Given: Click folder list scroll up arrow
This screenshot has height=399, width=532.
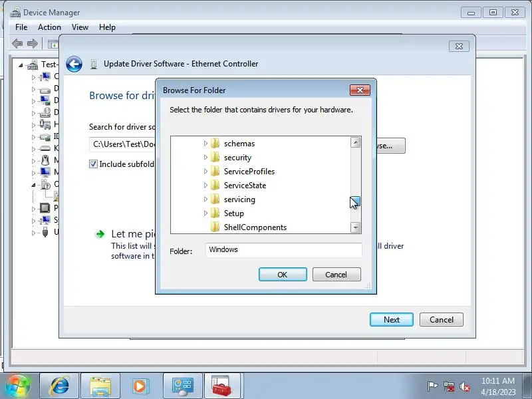Looking at the screenshot, I should pos(355,142).
